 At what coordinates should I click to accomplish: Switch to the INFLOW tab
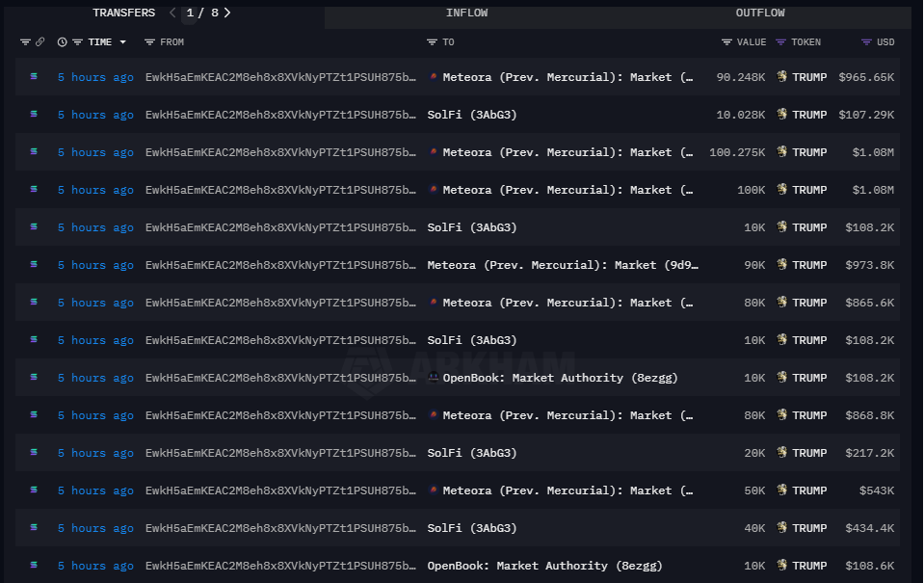[x=466, y=13]
